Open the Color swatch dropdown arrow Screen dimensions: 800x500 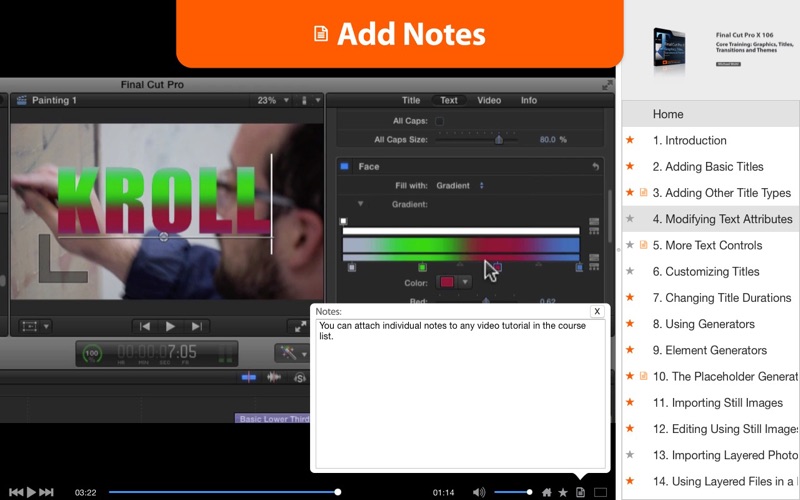(465, 282)
